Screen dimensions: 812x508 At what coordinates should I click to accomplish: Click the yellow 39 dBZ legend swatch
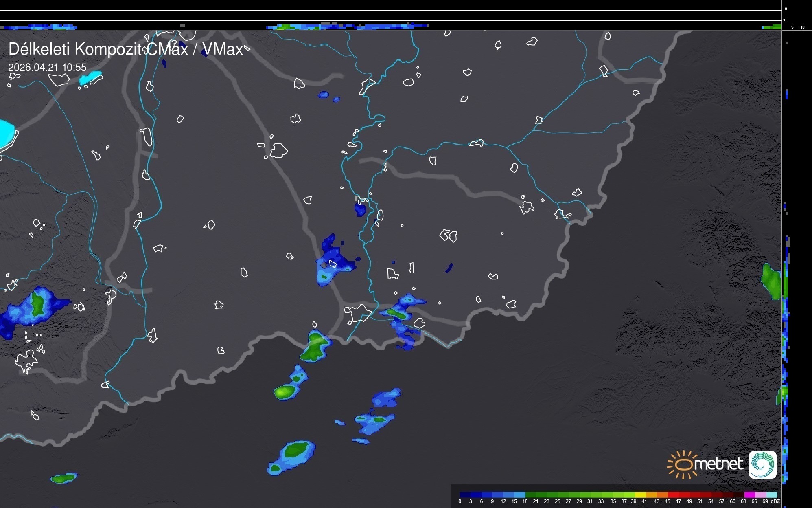639,495
